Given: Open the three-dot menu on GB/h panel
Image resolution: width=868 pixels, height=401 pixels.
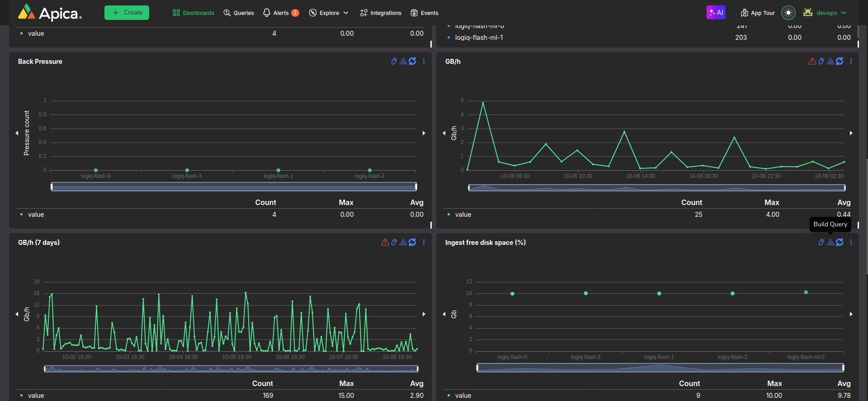Looking at the screenshot, I should (851, 62).
